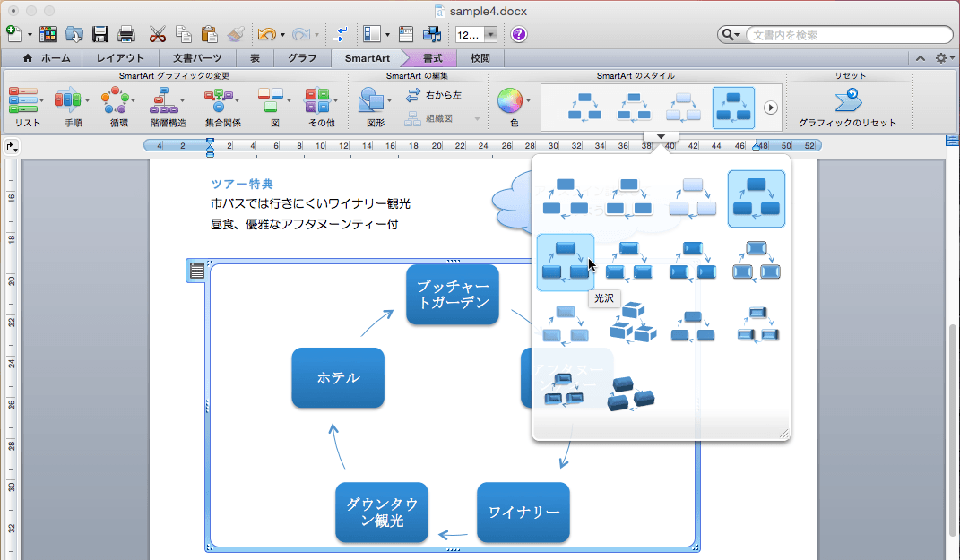Image resolution: width=960 pixels, height=560 pixels.
Task: Open the Toolbox icon
Action: tap(406, 34)
